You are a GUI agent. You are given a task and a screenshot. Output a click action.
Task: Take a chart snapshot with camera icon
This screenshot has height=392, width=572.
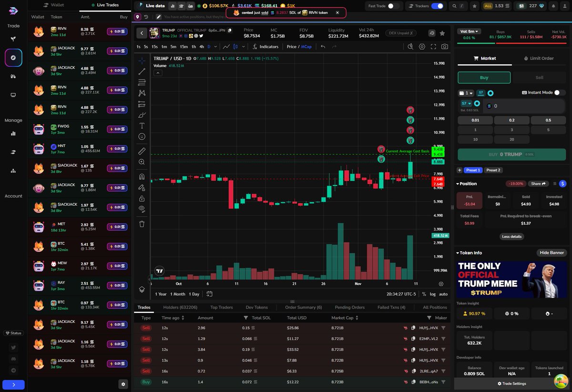coord(444,47)
